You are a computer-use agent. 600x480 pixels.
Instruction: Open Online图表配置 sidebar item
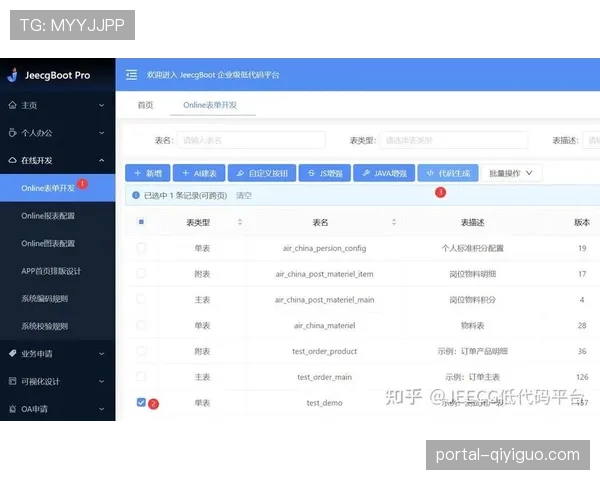click(x=57, y=243)
